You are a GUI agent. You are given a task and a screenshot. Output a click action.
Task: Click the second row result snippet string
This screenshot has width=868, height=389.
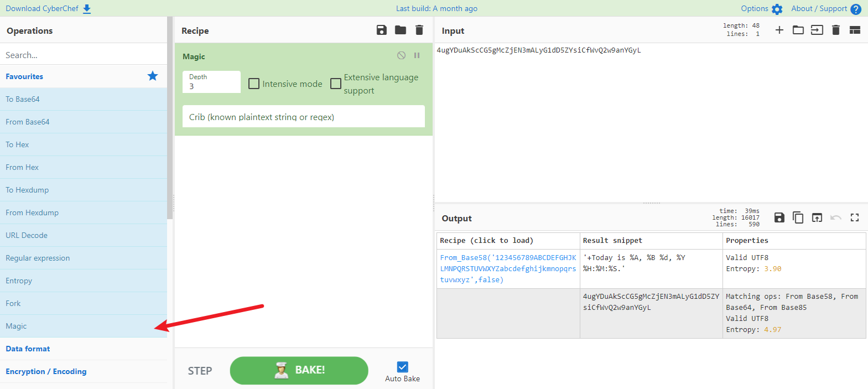(x=651, y=302)
